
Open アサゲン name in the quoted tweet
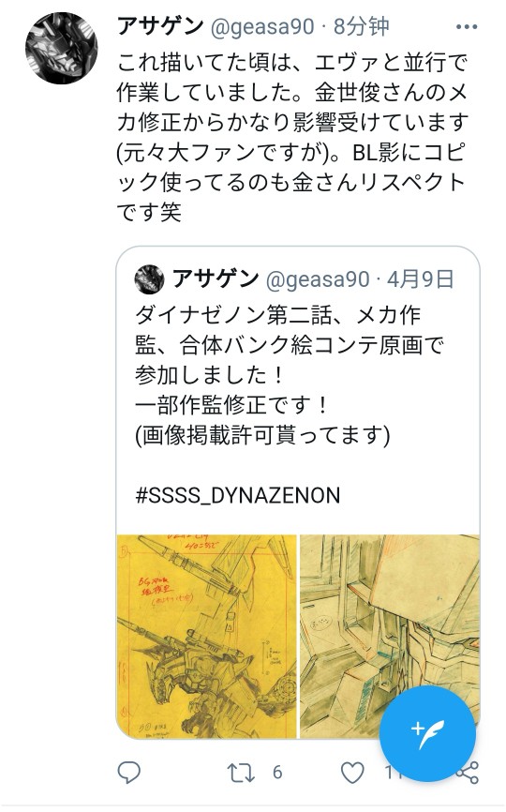point(216,278)
